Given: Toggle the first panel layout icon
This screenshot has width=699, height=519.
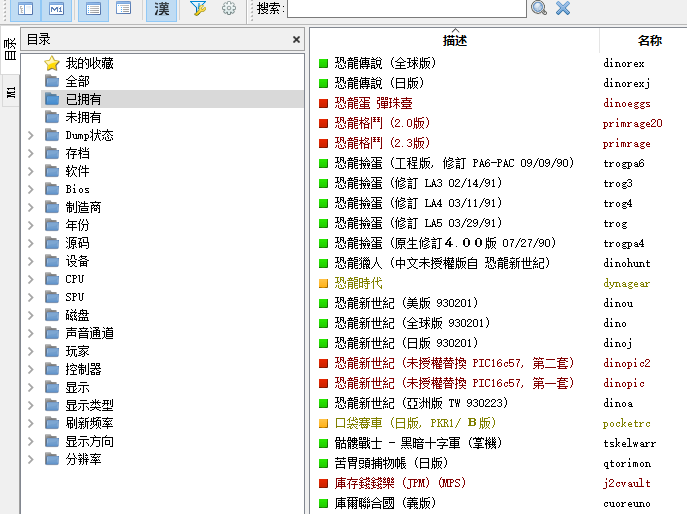Looking at the screenshot, I should [26, 9].
